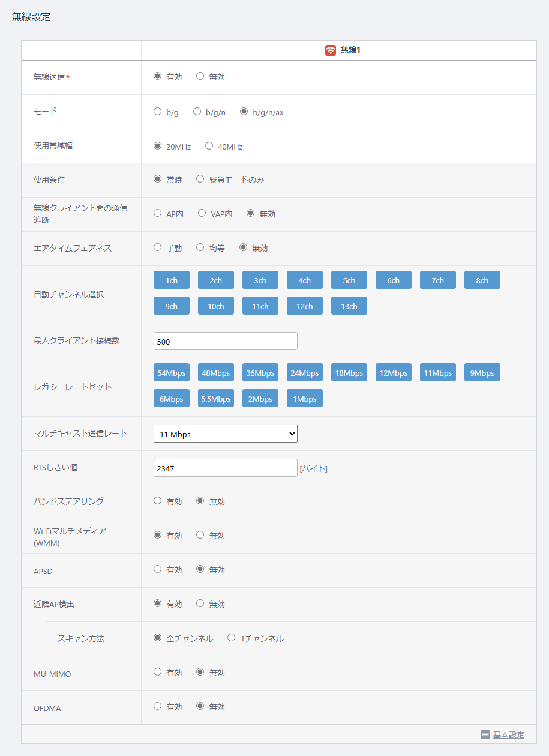
Task: Toggle the 7ch channel button
Action: point(438,280)
